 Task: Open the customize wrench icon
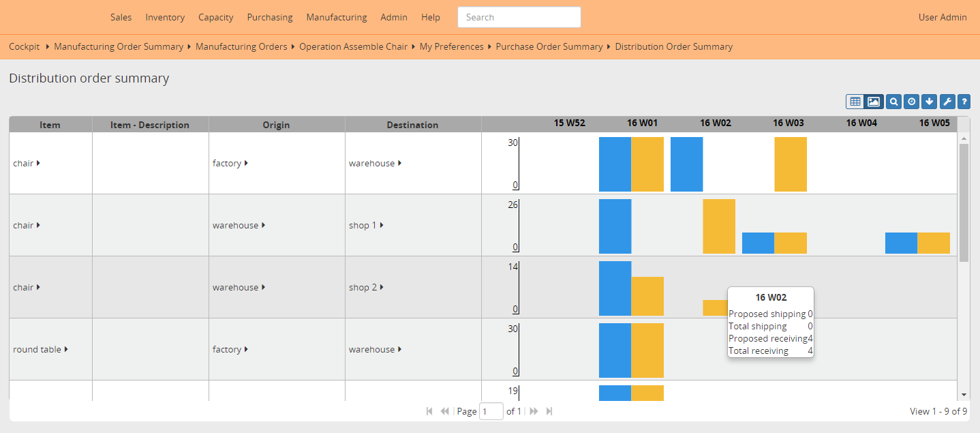click(947, 101)
